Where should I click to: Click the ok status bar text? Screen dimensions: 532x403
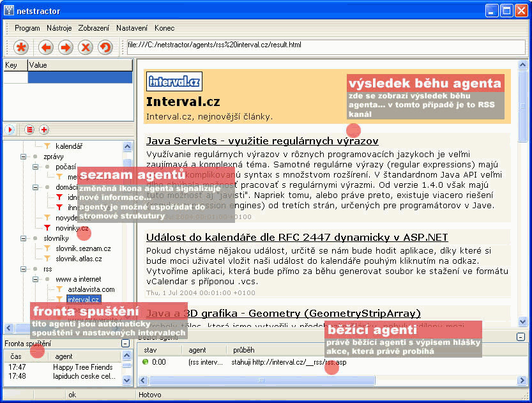[72, 395]
